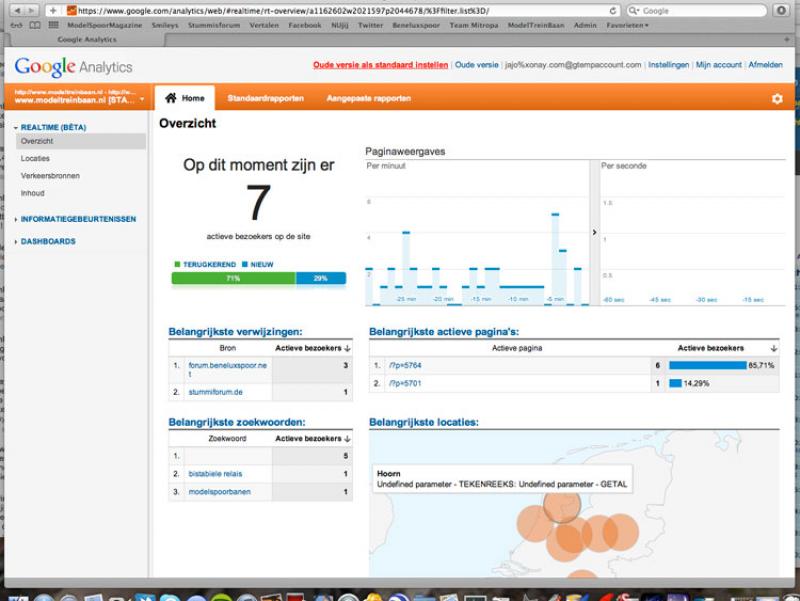The image size is (800, 601).
Task: Open the Favorieten bookmarks dropdown
Action: click(x=628, y=25)
